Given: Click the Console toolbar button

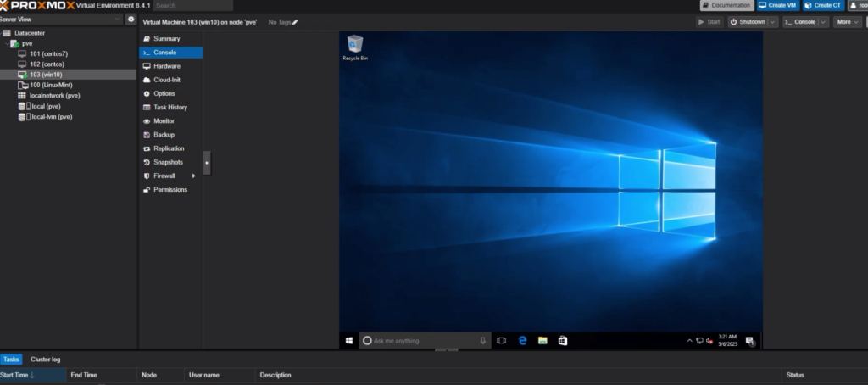Looking at the screenshot, I should (800, 22).
